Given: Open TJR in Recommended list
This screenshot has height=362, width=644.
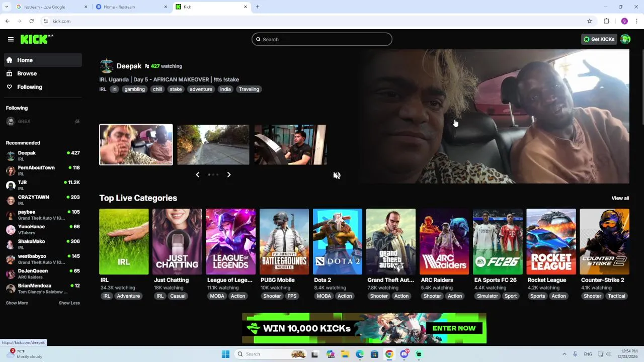Looking at the screenshot, I should pos(43,185).
